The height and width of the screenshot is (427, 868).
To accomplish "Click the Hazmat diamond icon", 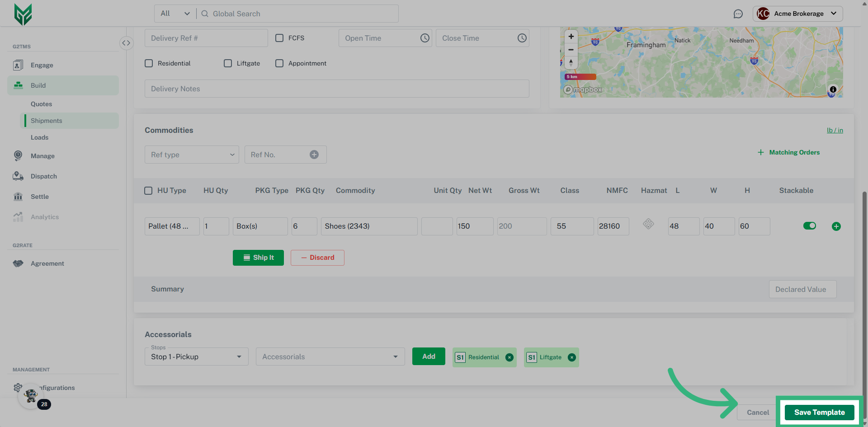I will point(648,224).
